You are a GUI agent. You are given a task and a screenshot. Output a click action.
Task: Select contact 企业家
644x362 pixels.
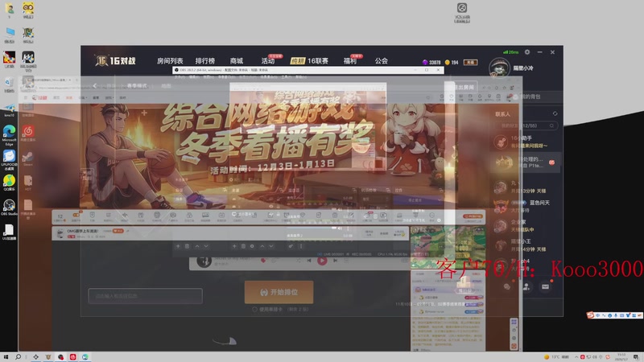pyautogui.click(x=525, y=225)
